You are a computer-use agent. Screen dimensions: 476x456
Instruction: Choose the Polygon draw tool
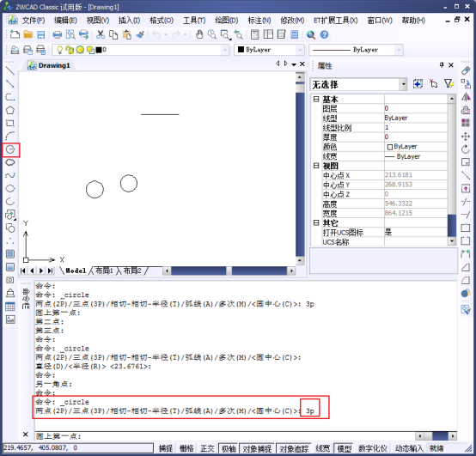tap(10, 110)
